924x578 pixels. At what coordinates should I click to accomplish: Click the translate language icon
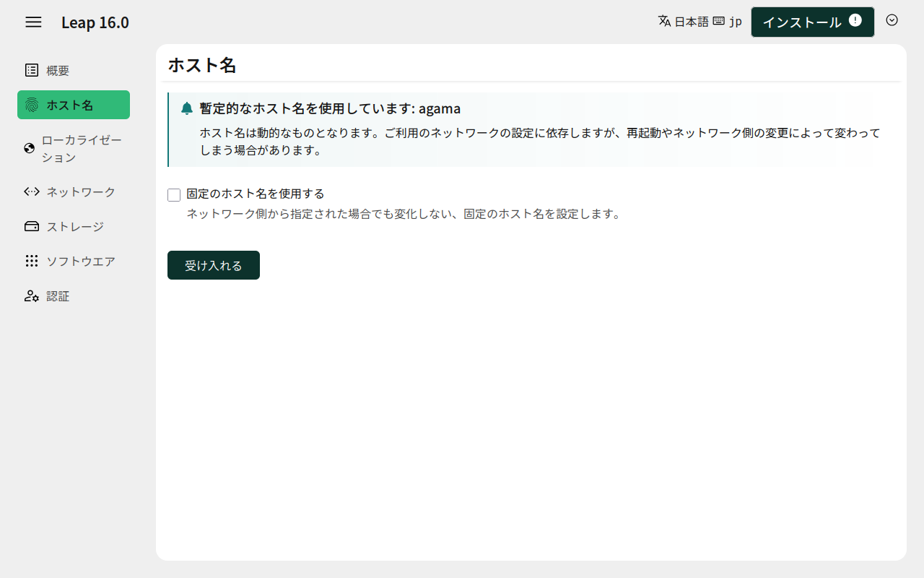click(665, 21)
